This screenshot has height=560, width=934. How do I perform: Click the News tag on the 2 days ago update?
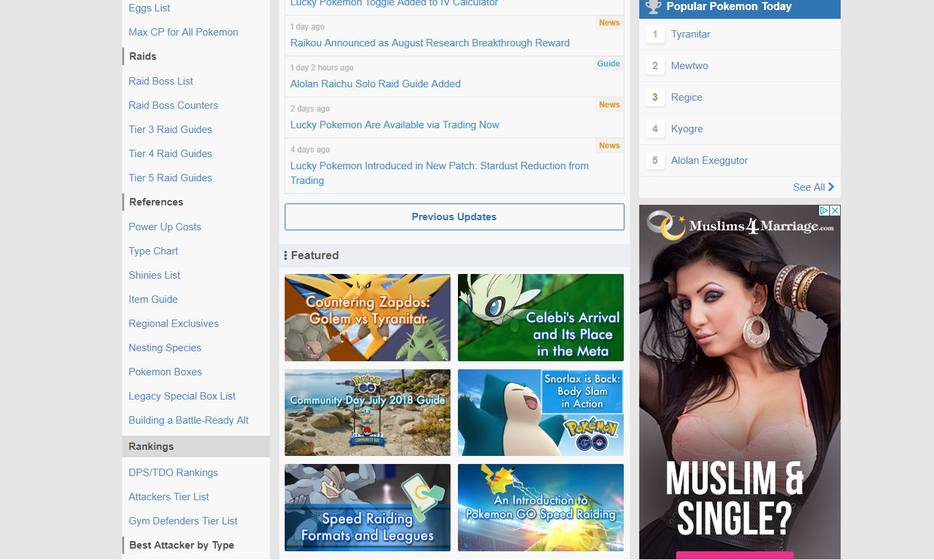tap(610, 105)
